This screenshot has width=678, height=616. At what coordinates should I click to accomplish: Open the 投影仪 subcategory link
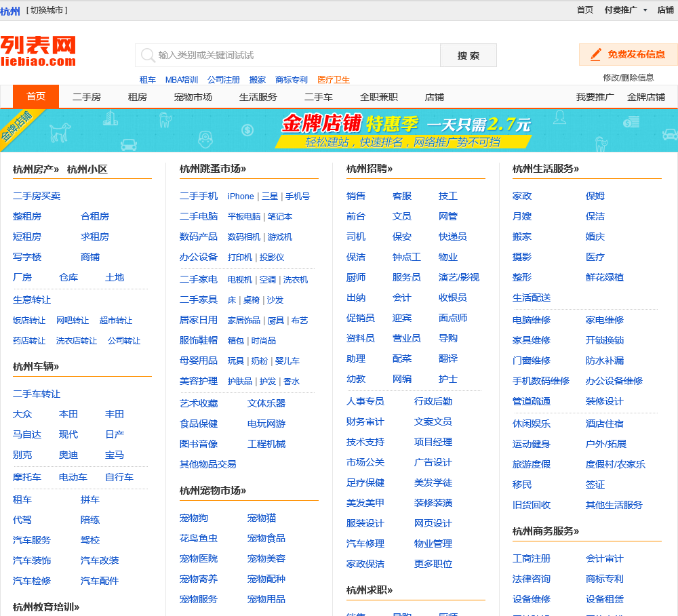(272, 258)
